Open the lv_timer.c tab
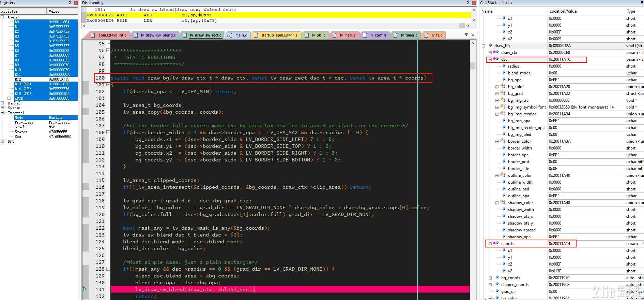644x300 pixels. [406, 35]
